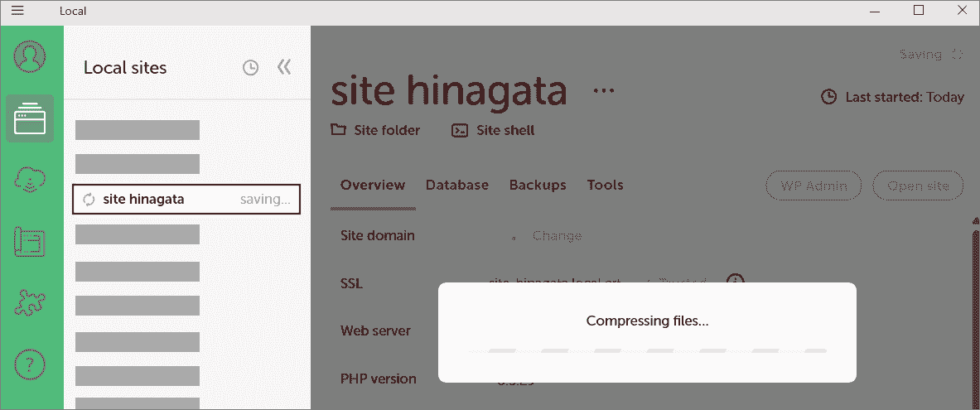Sort sites by recent clock icon
Image resolution: width=980 pixels, height=410 pixels.
pyautogui.click(x=251, y=67)
